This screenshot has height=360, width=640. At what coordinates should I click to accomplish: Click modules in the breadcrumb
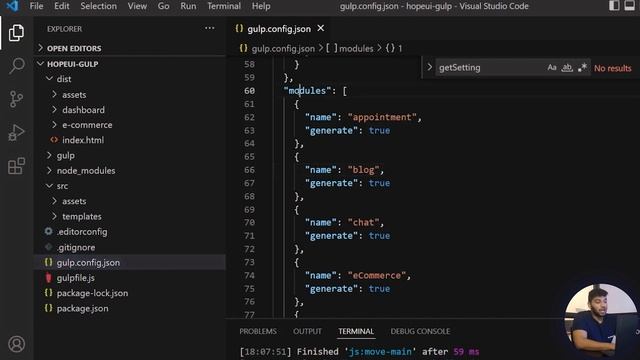click(x=356, y=49)
